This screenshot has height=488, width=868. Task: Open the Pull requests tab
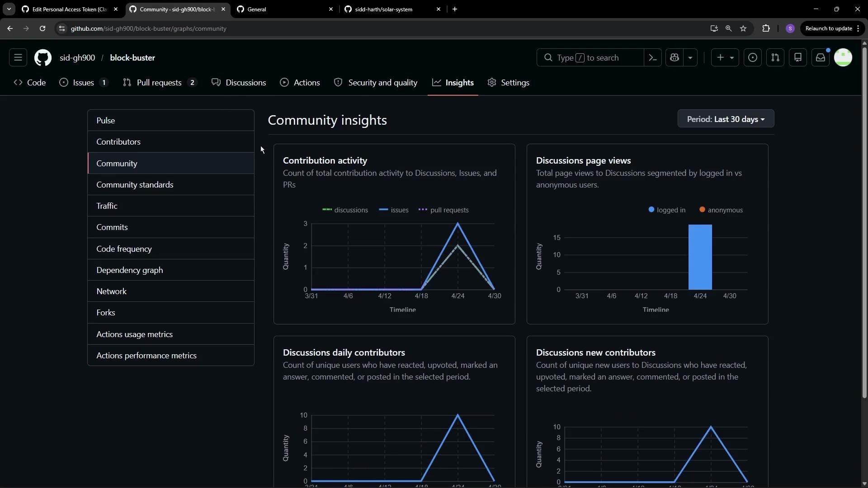[160, 83]
